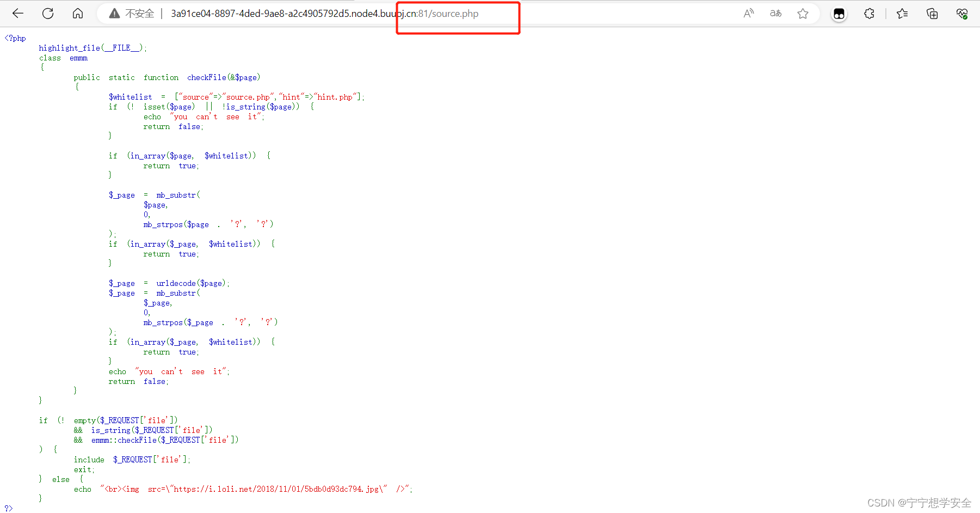The image size is (980, 513).
Task: Click the $whitelist array definition line
Action: (237, 97)
